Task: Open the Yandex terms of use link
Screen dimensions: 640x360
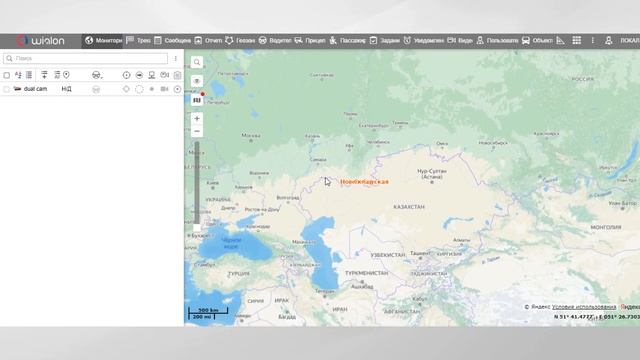Action: (584, 307)
